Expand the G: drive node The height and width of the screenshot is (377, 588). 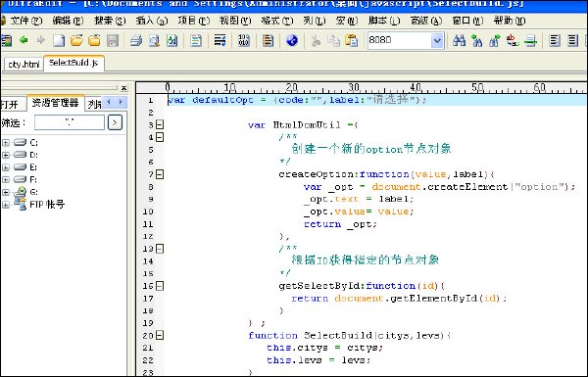(6, 192)
